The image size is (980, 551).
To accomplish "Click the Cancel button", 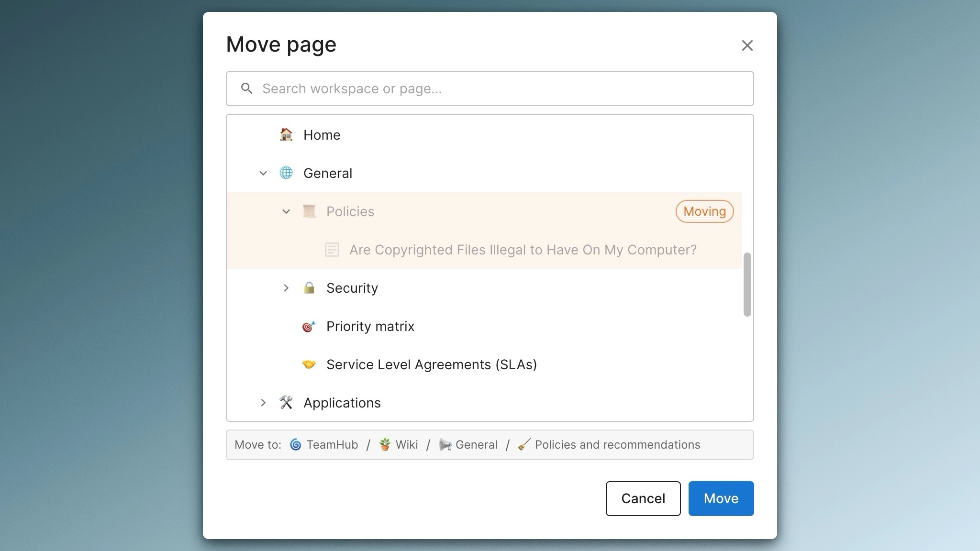I will [x=643, y=498].
